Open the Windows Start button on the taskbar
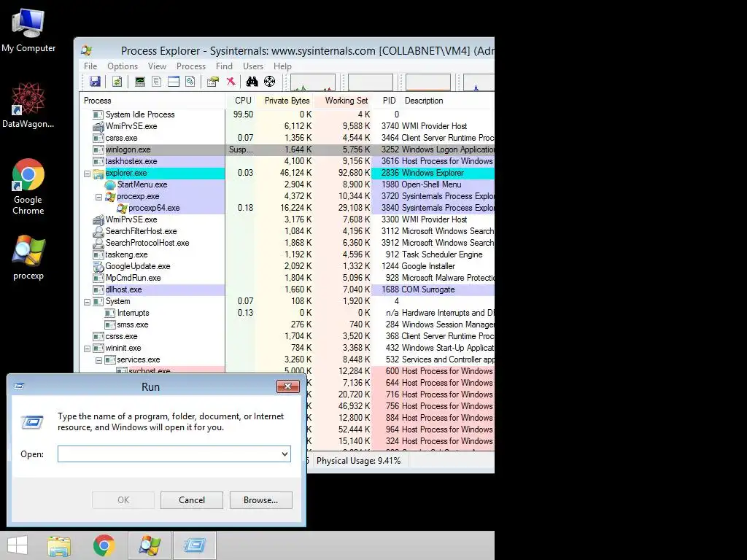This screenshot has height=560, width=747. coord(18,545)
